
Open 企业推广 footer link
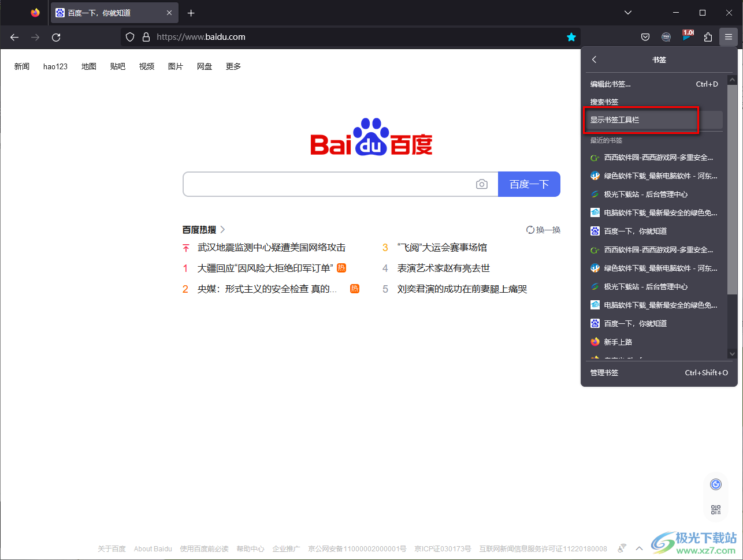(x=287, y=549)
